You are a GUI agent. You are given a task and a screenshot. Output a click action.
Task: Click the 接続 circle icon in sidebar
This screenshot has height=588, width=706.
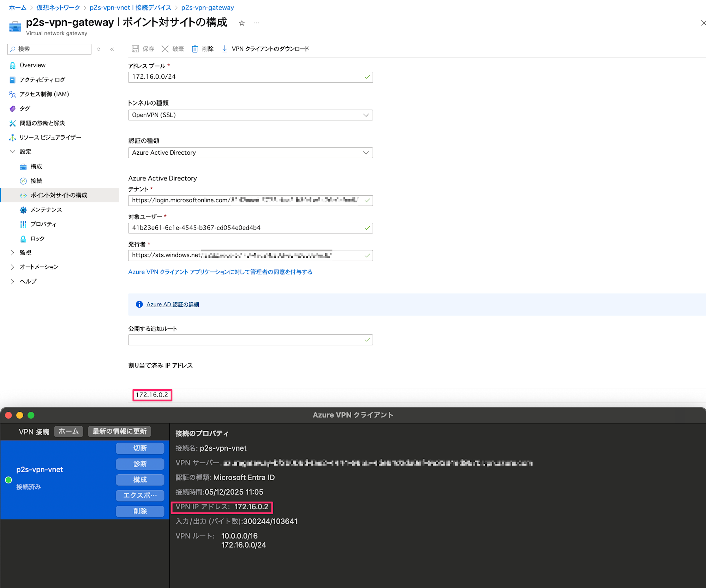(x=23, y=181)
